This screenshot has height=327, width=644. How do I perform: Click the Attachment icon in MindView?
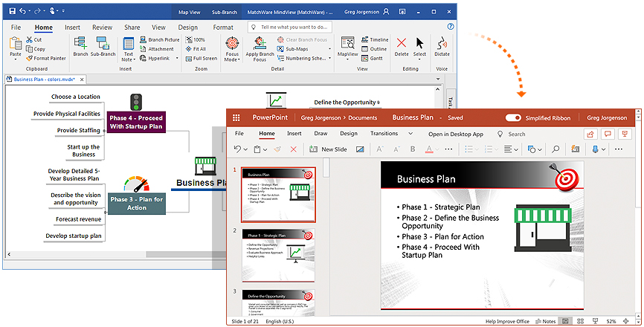[143, 49]
